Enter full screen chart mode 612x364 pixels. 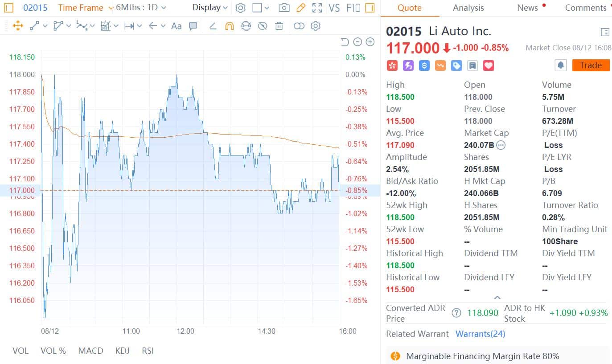(317, 8)
